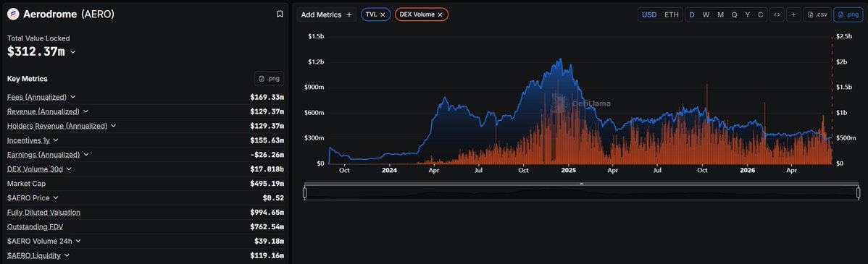
Task: Expand Holders Revenue (Annualized) row
Action: (x=114, y=125)
